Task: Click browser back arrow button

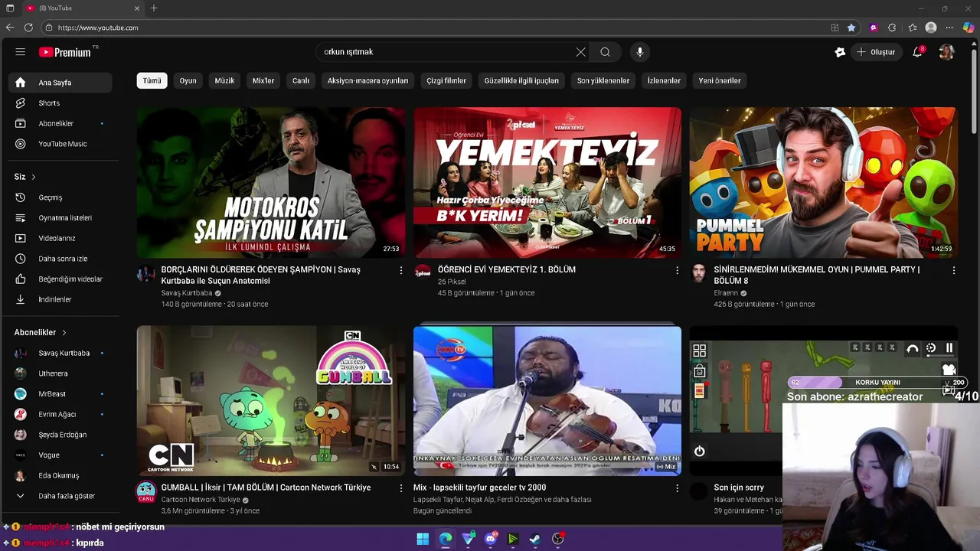Action: (10, 28)
